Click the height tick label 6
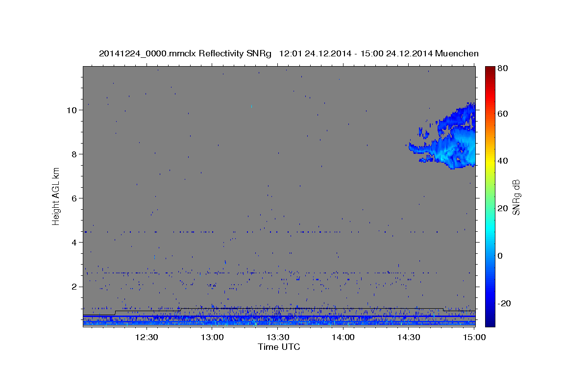Screen dimensions: 588x392 (x=74, y=198)
